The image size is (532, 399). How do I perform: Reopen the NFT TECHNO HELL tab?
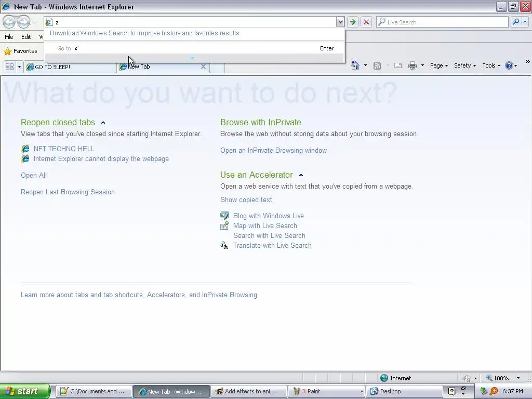(x=64, y=149)
